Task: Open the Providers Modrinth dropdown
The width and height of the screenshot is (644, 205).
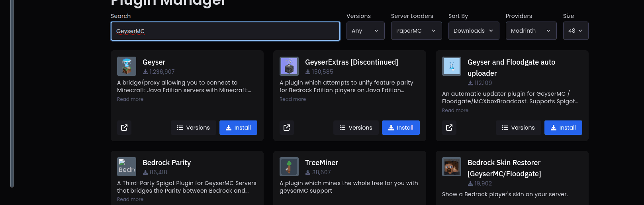Action: [531, 31]
